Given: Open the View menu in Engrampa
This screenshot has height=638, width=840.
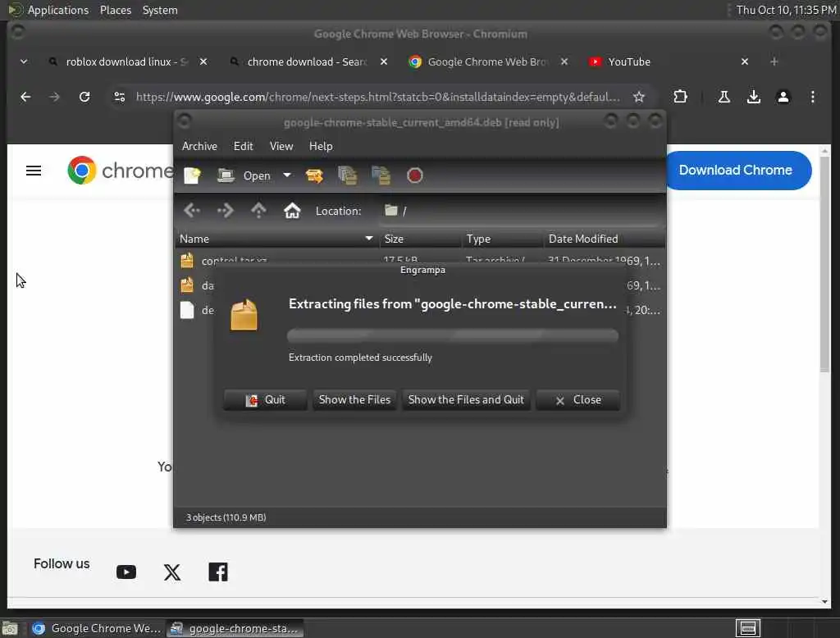Looking at the screenshot, I should [281, 146].
